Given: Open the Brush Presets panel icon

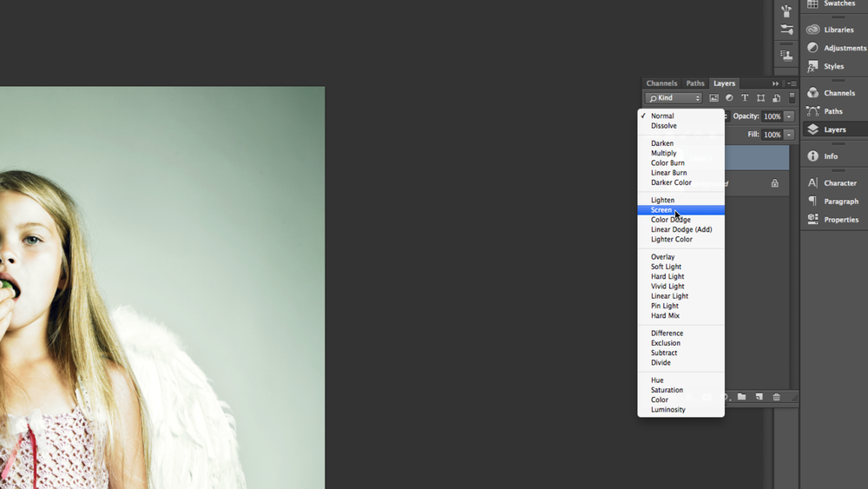Looking at the screenshot, I should 786,10.
